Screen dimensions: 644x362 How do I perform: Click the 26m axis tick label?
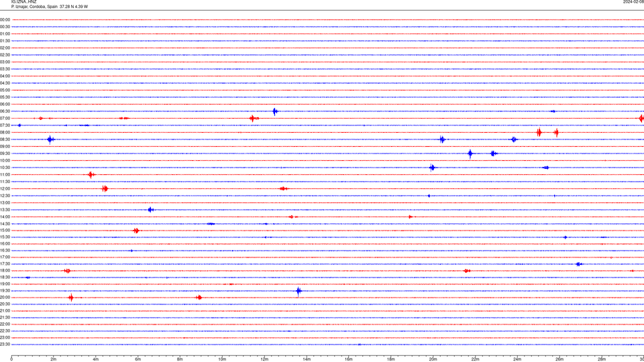tap(559, 359)
